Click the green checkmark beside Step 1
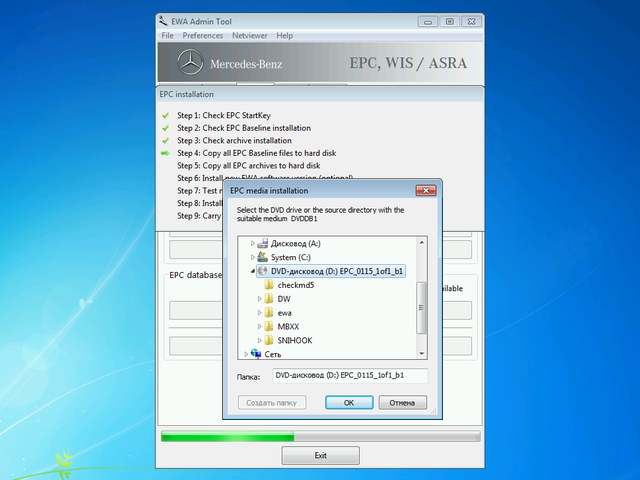 165,116
